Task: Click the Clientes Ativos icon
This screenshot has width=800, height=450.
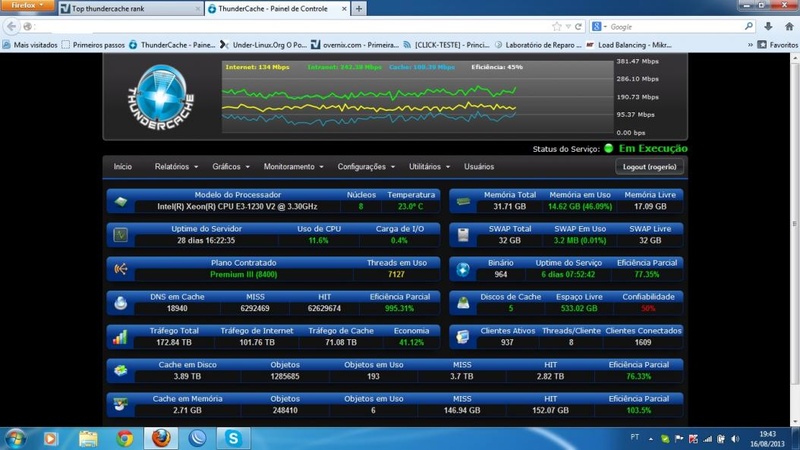Action: (x=463, y=337)
